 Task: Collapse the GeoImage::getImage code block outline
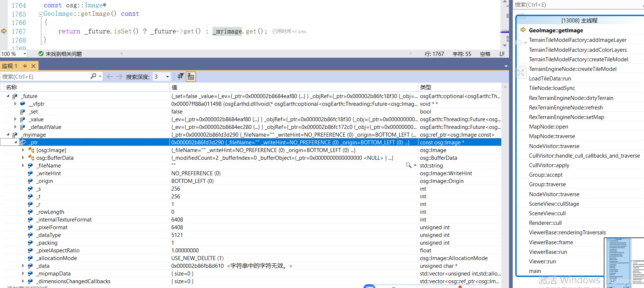(41, 14)
